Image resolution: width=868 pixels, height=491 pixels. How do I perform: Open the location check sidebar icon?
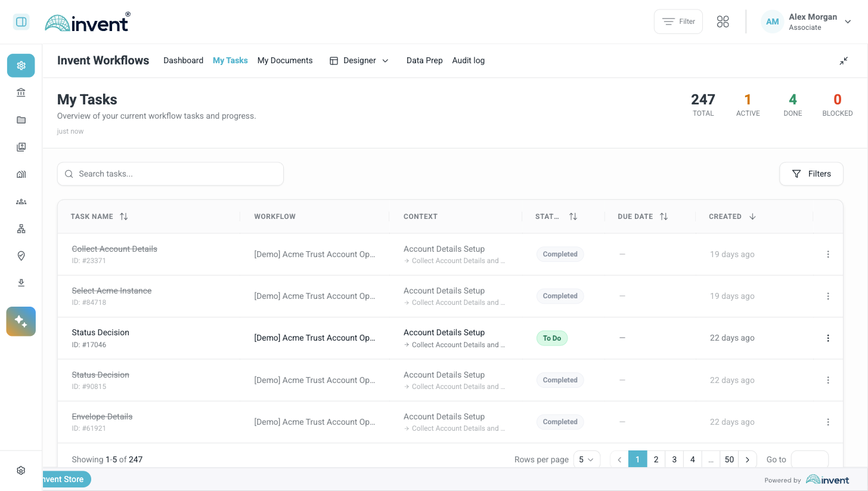21,256
